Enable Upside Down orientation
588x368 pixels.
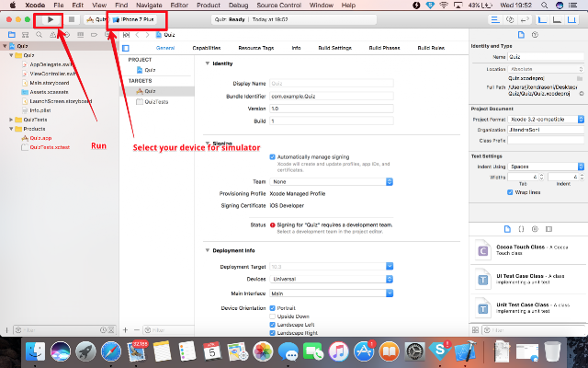tap(273, 316)
